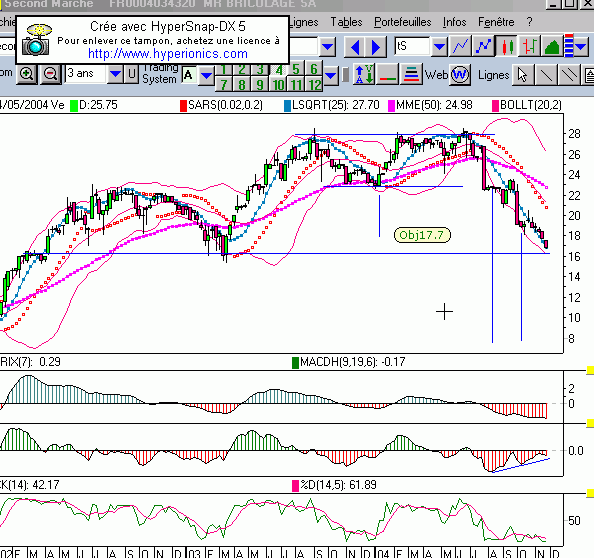The width and height of the screenshot is (594, 558).
Task: Click the 3 ans period field
Action: coord(86,73)
